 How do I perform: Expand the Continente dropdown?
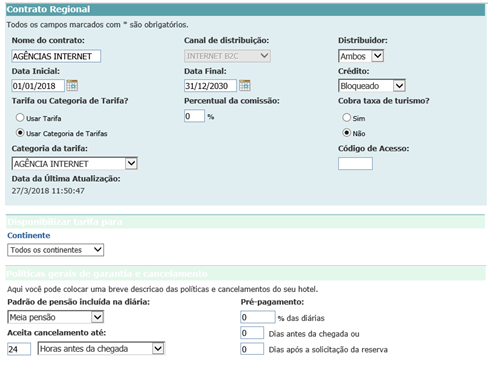56,250
